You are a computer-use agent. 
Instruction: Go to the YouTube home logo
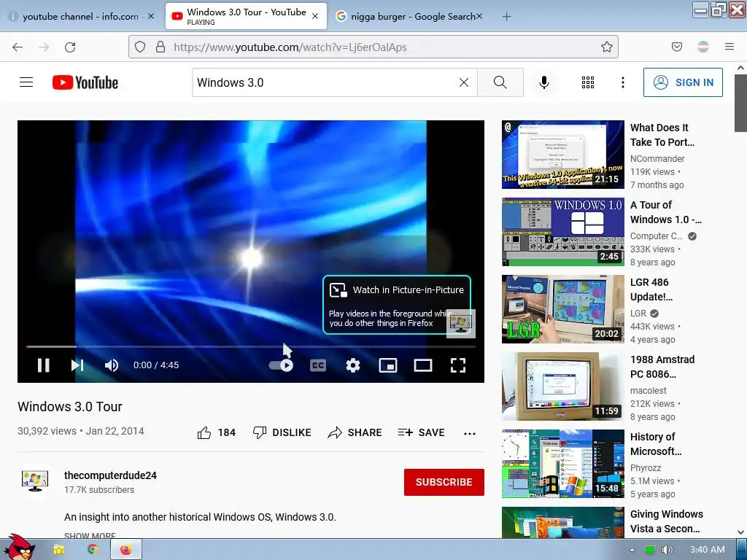(85, 82)
